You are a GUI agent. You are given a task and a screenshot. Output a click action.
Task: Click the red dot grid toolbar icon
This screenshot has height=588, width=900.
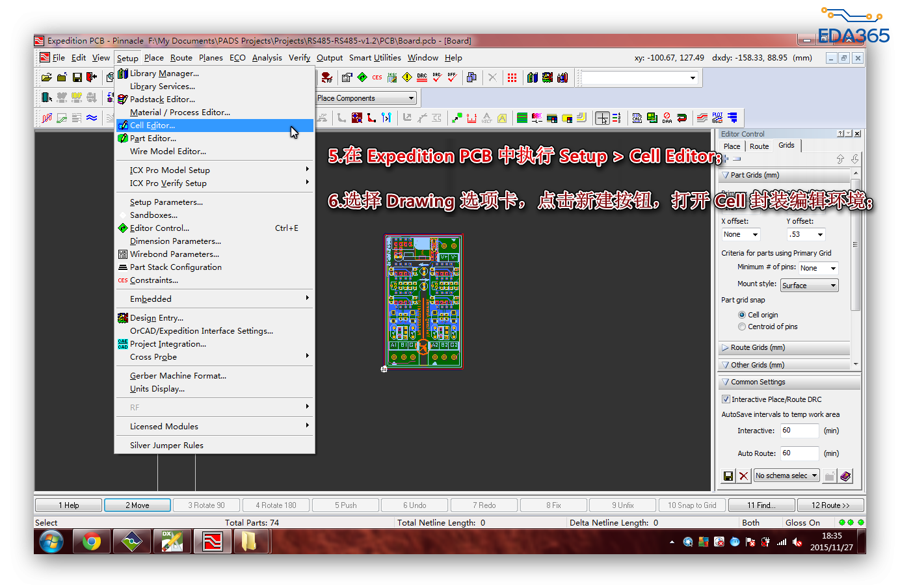[512, 77]
